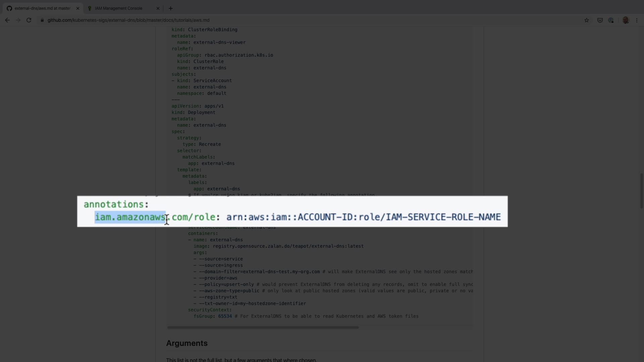Click the ACCOUNT-ID placeholder in role ARN

coord(325,217)
